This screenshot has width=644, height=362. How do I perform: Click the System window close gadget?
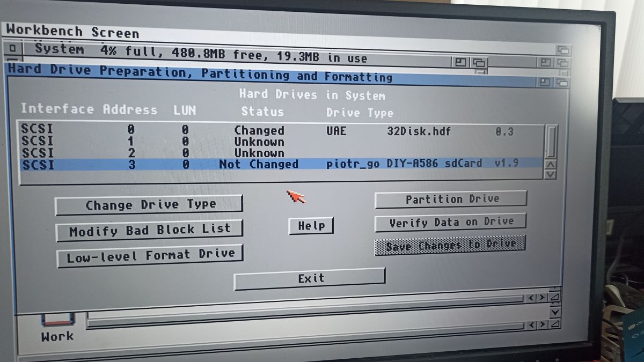13,49
